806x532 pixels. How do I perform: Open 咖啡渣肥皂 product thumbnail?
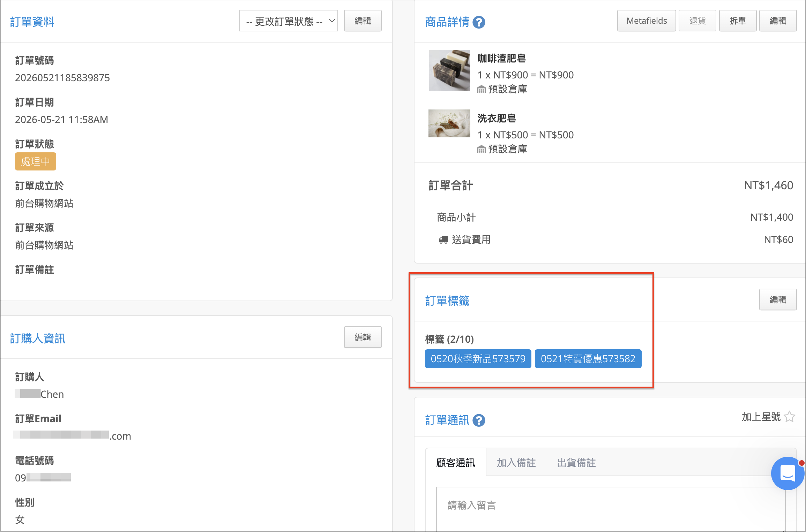(x=449, y=70)
